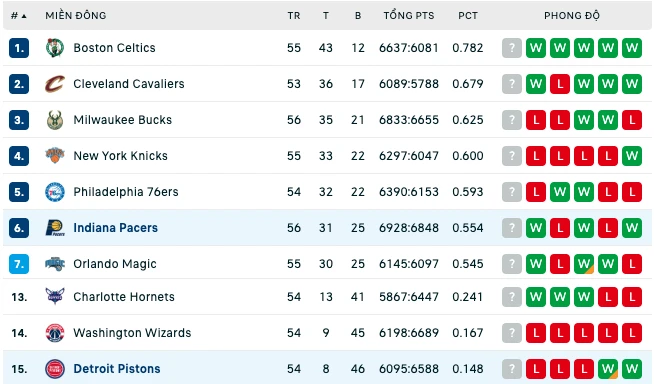The height and width of the screenshot is (384, 654).
Task: Select the Philadelphia 76ers logo
Action: (55, 192)
